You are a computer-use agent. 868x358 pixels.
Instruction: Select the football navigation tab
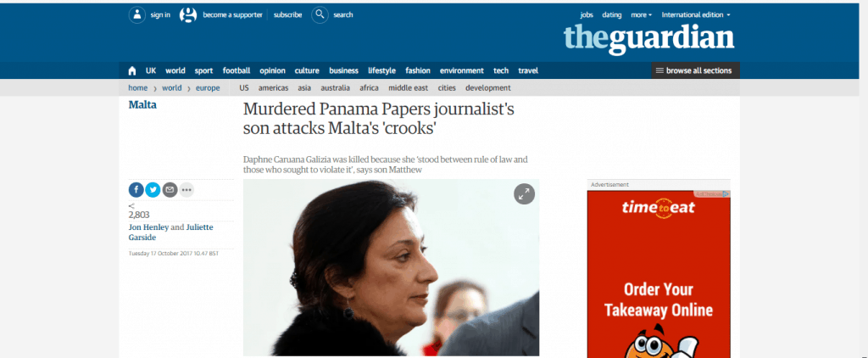[x=236, y=71]
